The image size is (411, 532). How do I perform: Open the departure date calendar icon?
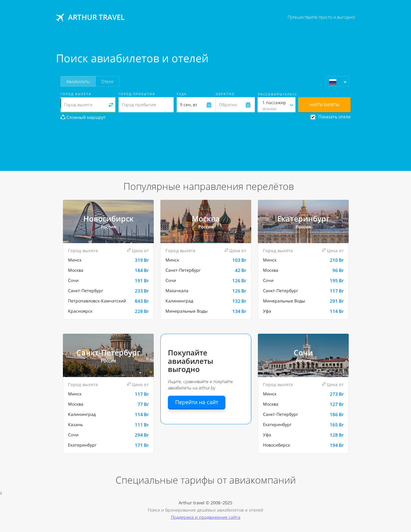(x=209, y=105)
